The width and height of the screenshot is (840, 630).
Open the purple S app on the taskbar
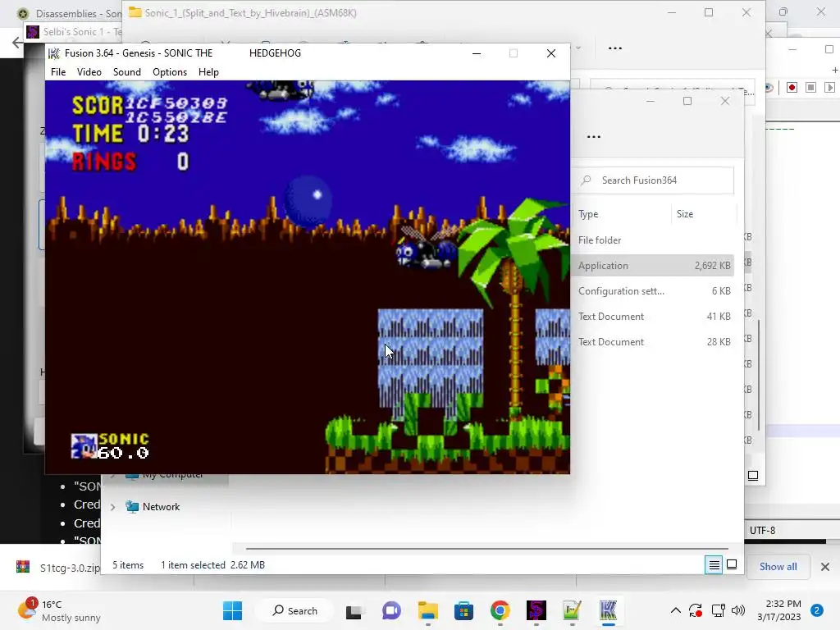[536, 610]
